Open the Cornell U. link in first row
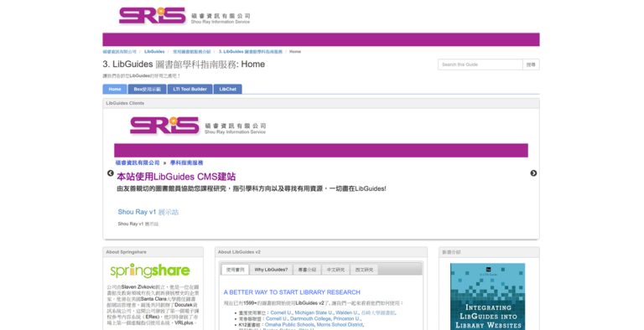The width and height of the screenshot is (644, 330). coord(281,312)
